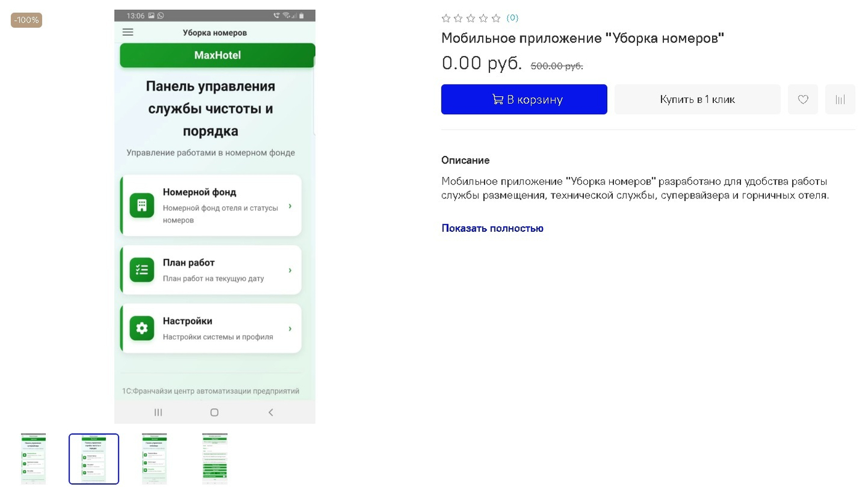Image resolution: width=868 pixels, height=487 pixels.
Task: Open the hamburger menu in Уборка номеров app
Action: [128, 32]
